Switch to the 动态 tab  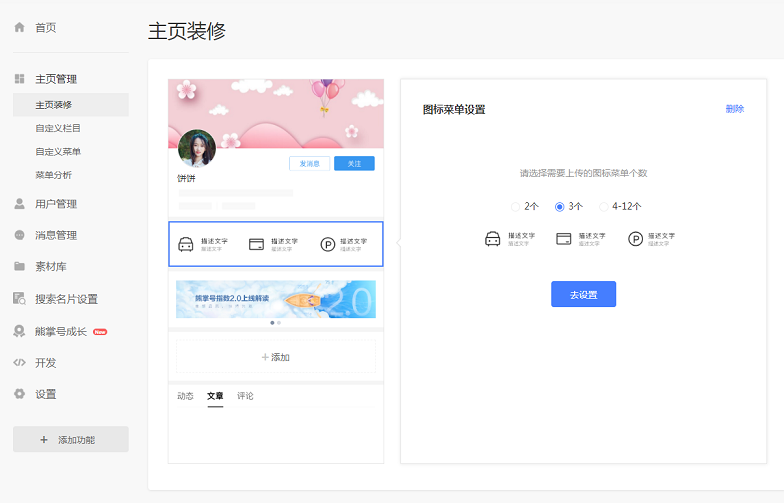point(185,396)
